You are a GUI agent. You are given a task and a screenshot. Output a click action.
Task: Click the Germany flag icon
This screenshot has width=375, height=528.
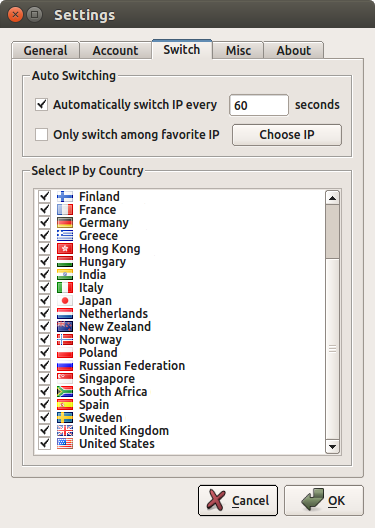coord(65,223)
